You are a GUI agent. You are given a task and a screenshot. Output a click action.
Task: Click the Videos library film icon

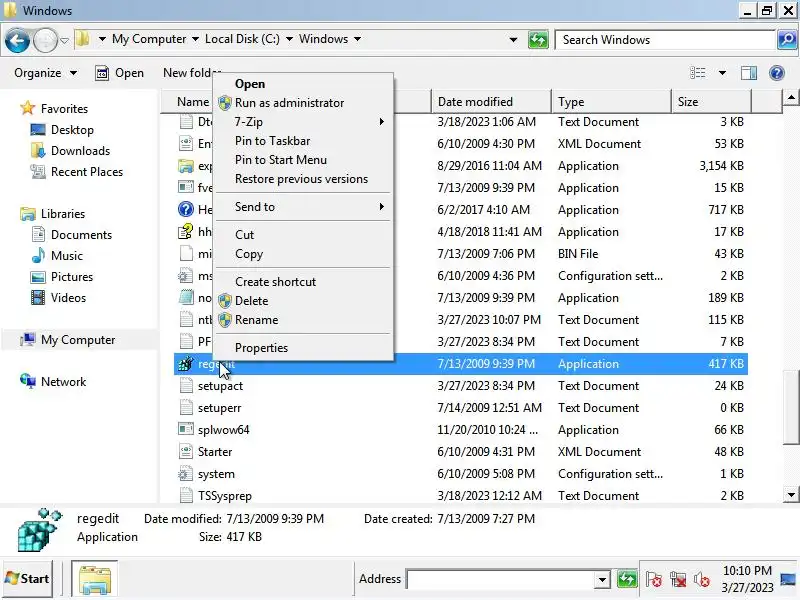[x=38, y=297]
